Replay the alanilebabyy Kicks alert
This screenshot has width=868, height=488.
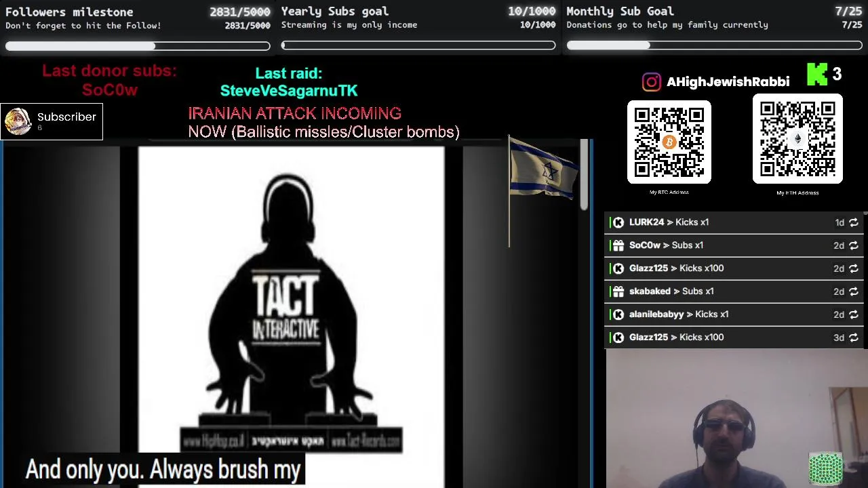854,314
